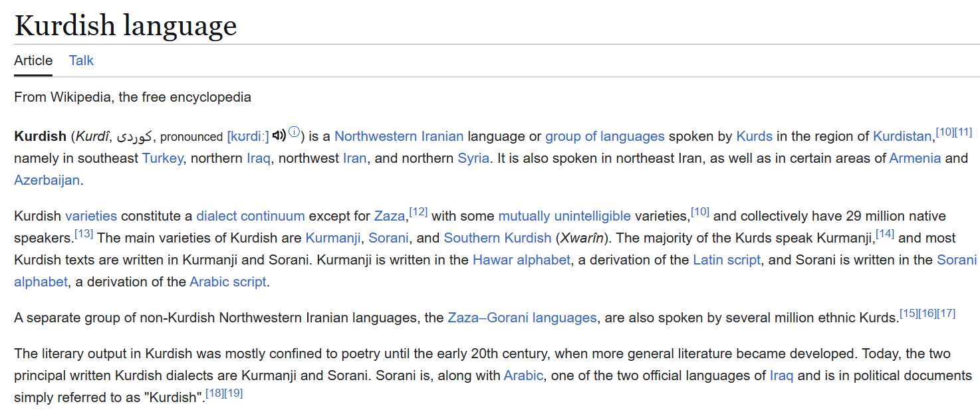Switch to the Talk tab
This screenshot has width=980, height=418.
pyautogui.click(x=81, y=60)
